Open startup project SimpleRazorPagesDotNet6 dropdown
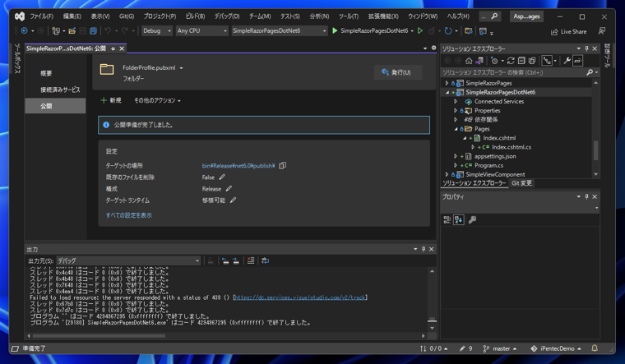Viewport: 625px width, 364px height. [x=280, y=30]
